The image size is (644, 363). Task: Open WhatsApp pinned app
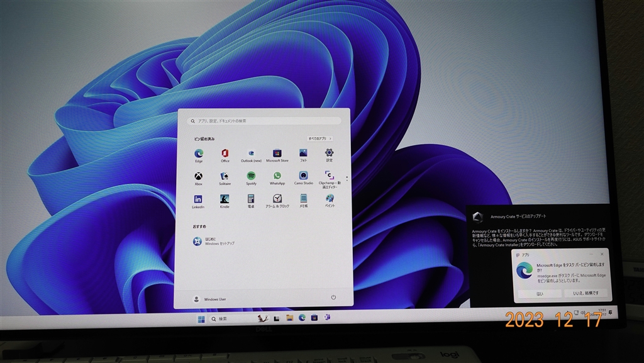coord(277,179)
